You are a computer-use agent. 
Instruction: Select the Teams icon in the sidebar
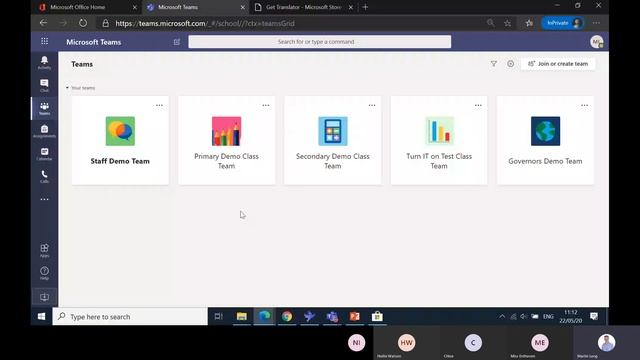44,109
